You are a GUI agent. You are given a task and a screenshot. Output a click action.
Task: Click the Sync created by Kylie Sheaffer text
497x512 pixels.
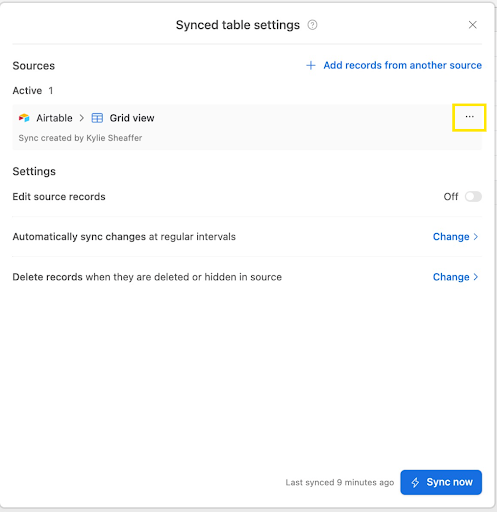pyautogui.click(x=80, y=138)
